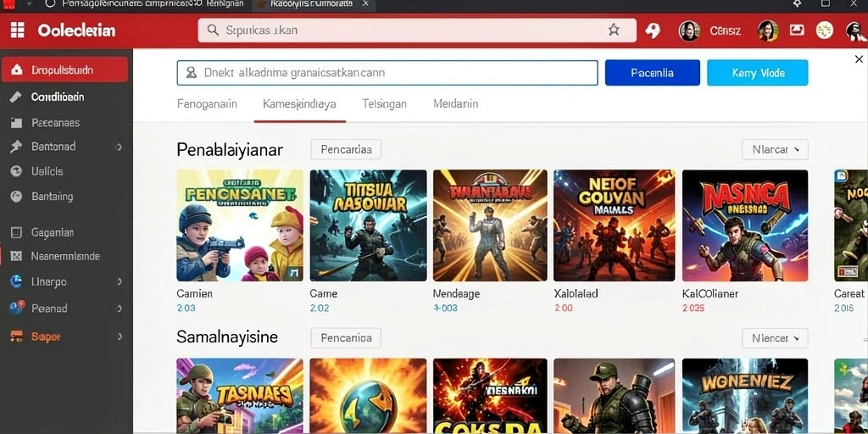
Task: Open the Woneniez game thumbnail
Action: coord(744,396)
